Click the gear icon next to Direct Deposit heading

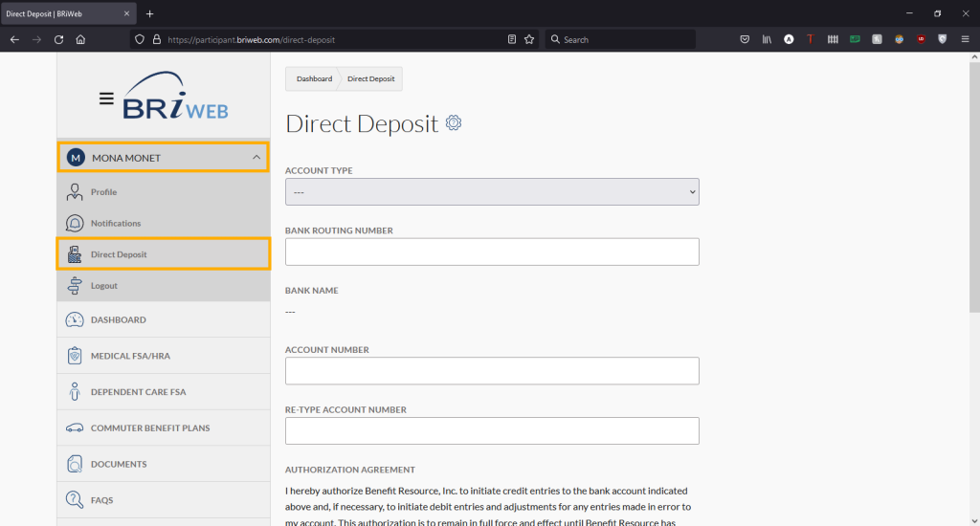pyautogui.click(x=454, y=123)
